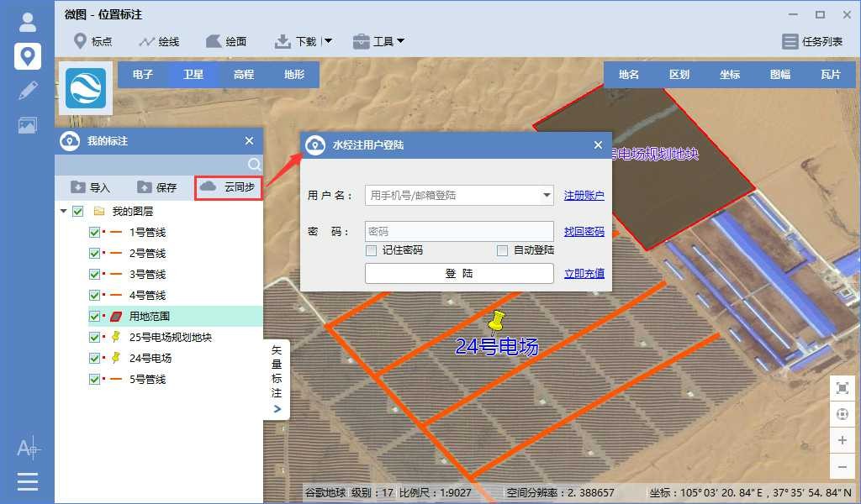The width and height of the screenshot is (861, 504).
Task: Open the 注册账户 registration link
Action: coord(584,196)
